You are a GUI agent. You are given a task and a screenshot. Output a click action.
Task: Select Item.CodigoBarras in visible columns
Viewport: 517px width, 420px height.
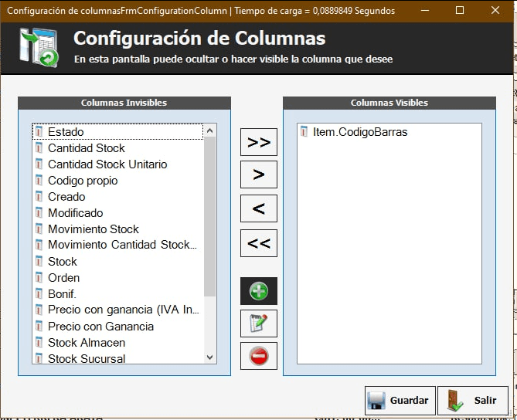(359, 132)
